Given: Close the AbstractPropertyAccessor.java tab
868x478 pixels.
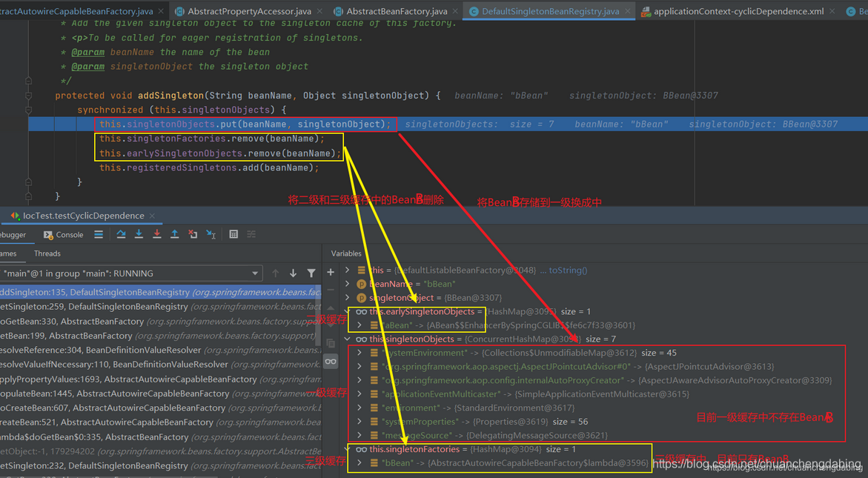Looking at the screenshot, I should (321, 11).
